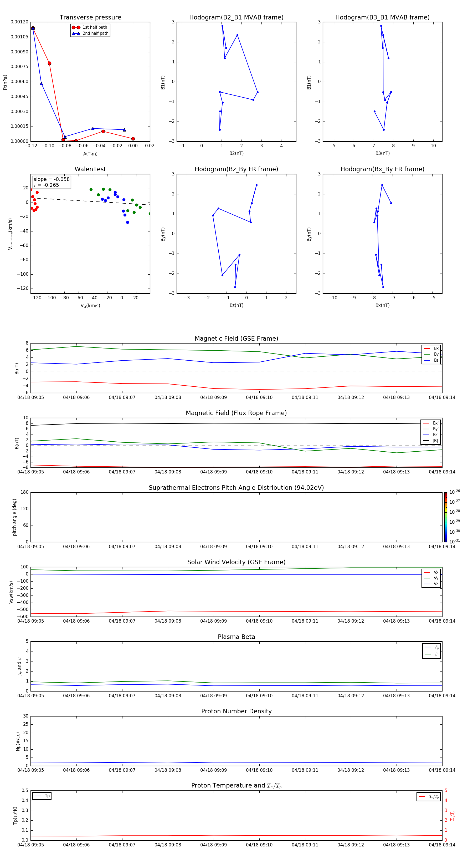
Task: Click 'B3(nT)' x-axis label
Action: pyautogui.click(x=382, y=153)
